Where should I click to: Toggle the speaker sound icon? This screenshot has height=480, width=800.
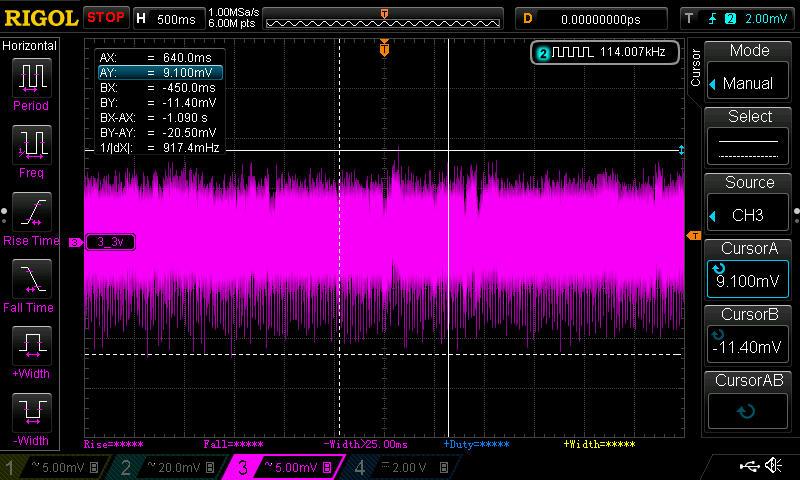click(x=773, y=466)
